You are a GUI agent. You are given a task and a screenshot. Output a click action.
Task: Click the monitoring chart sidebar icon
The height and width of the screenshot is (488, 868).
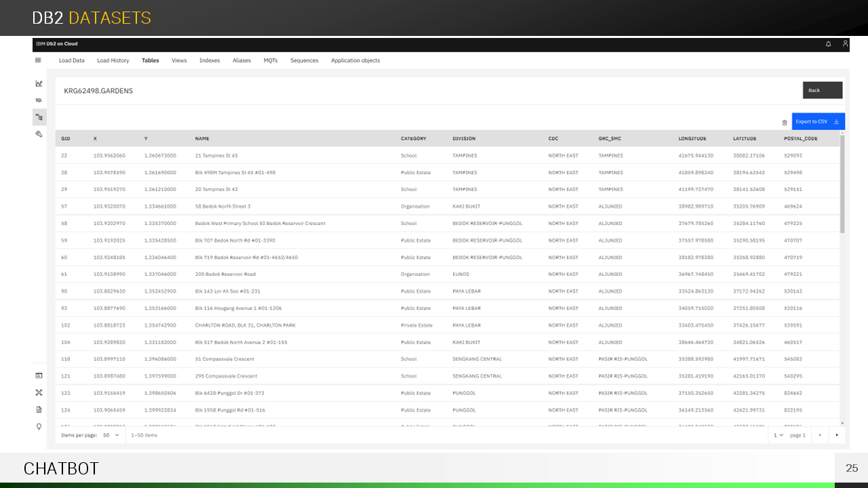[x=39, y=83]
